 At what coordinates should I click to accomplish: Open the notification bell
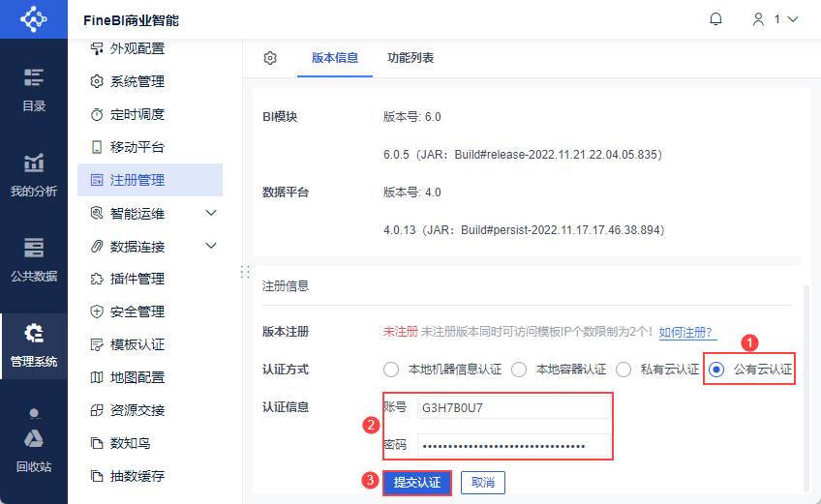click(715, 19)
